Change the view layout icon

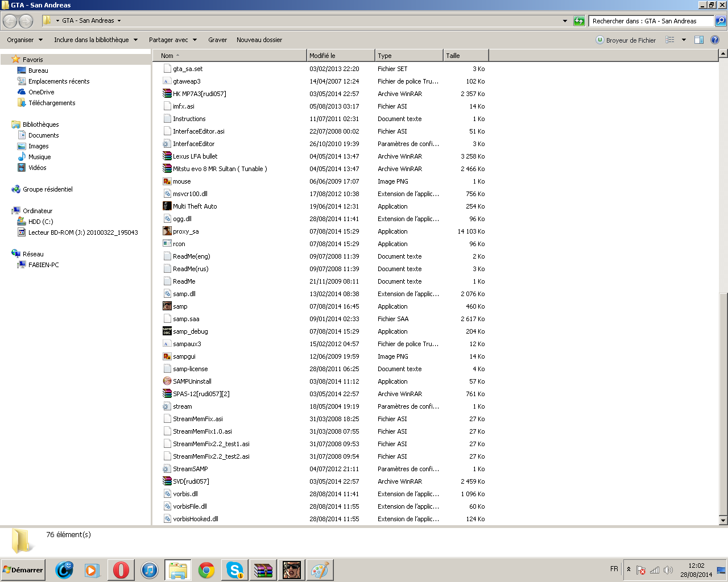671,40
